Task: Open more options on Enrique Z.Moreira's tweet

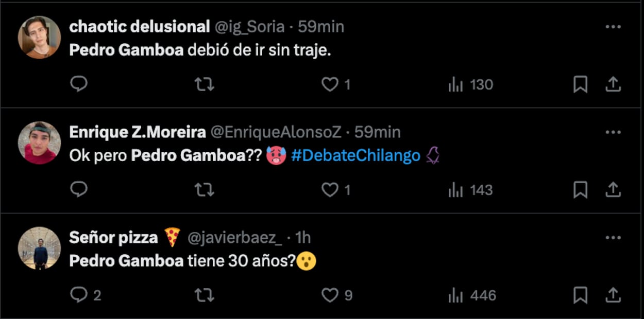Action: [613, 132]
